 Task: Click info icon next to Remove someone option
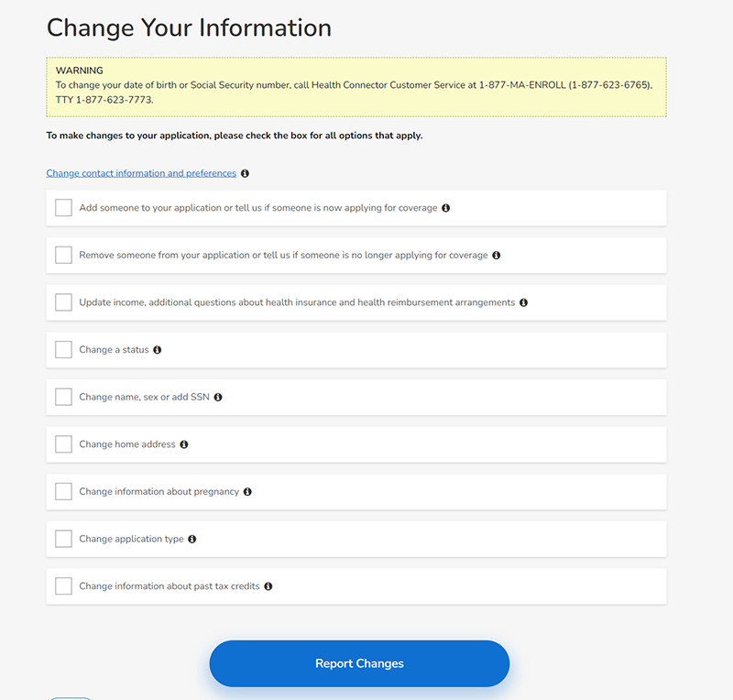coord(497,256)
